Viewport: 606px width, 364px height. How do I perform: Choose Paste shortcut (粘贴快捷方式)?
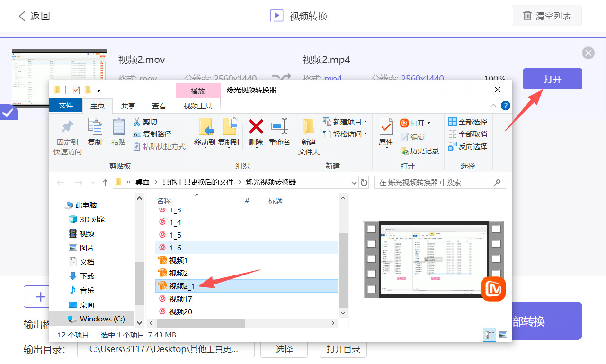(159, 146)
